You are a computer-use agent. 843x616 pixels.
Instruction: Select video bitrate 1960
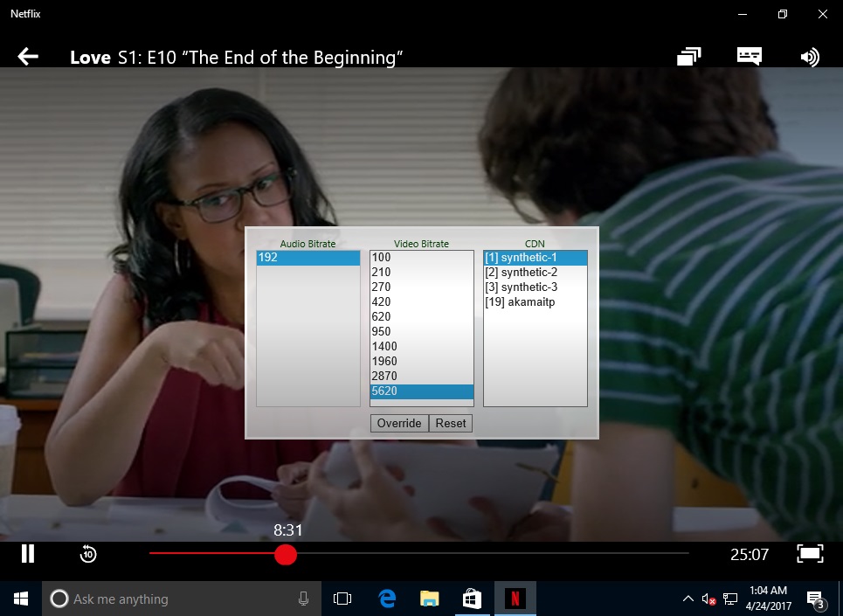421,361
